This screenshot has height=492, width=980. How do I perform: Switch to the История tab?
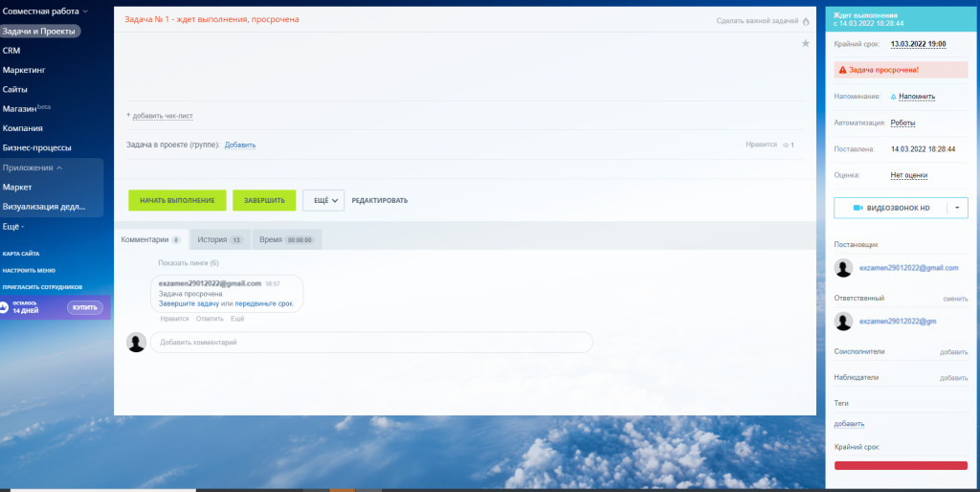pos(220,239)
